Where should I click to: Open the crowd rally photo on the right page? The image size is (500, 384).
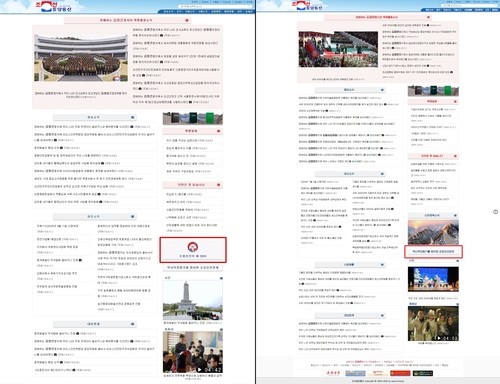coord(338,49)
